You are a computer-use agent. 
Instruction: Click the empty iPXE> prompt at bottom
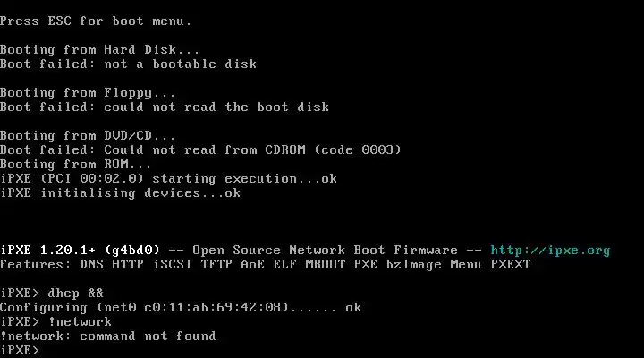point(20,350)
